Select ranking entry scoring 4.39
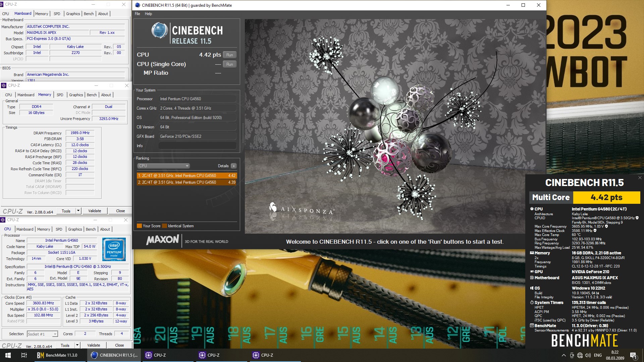 tap(186, 182)
